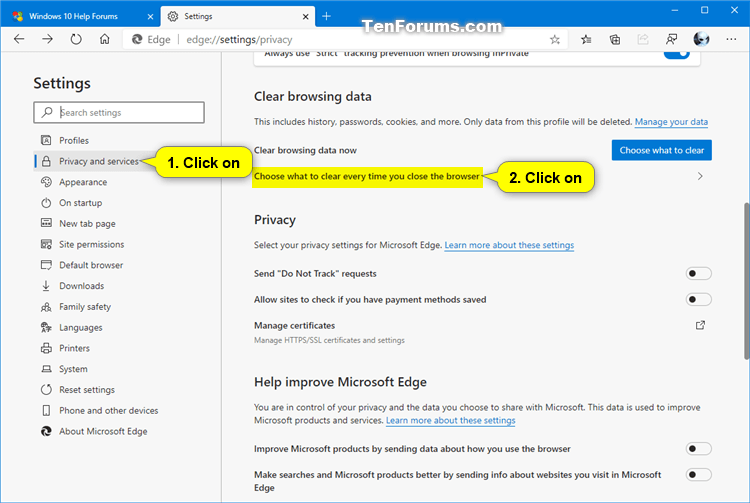
Task: Toggle Send "Do Not Track" requests
Action: tap(698, 273)
